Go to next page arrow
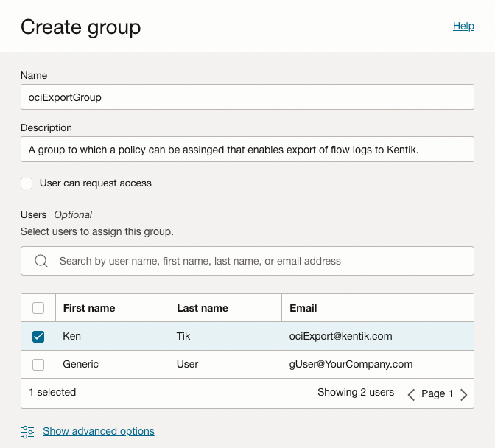Image resolution: width=495 pixels, height=448 pixels. pyautogui.click(x=463, y=394)
